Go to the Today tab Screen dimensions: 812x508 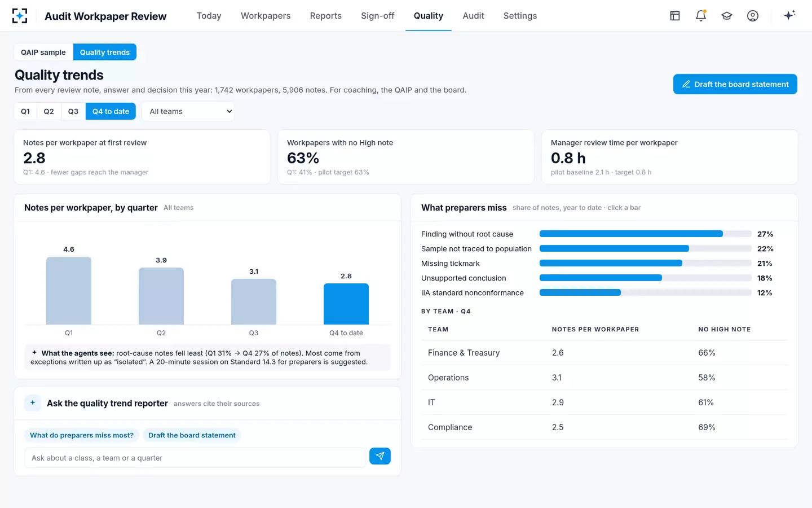tap(209, 16)
